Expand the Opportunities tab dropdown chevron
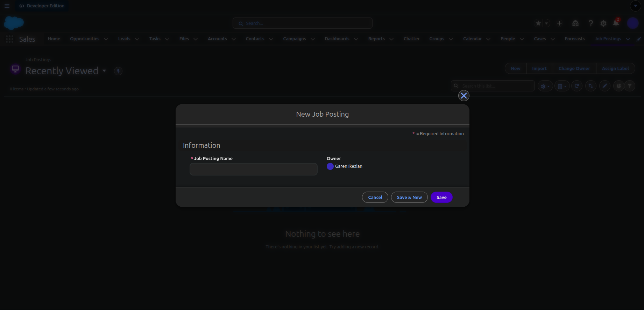Screen dimensions: 644x310 106,39
